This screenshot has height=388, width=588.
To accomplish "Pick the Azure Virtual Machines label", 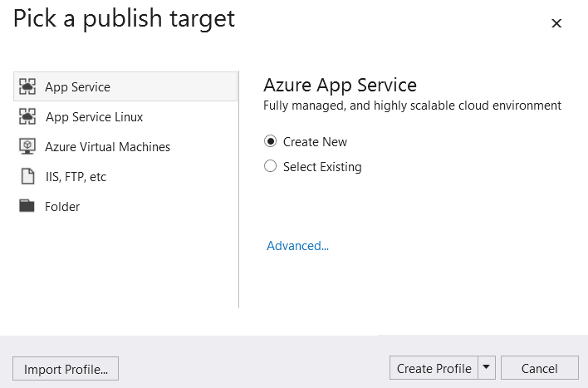I will (107, 147).
